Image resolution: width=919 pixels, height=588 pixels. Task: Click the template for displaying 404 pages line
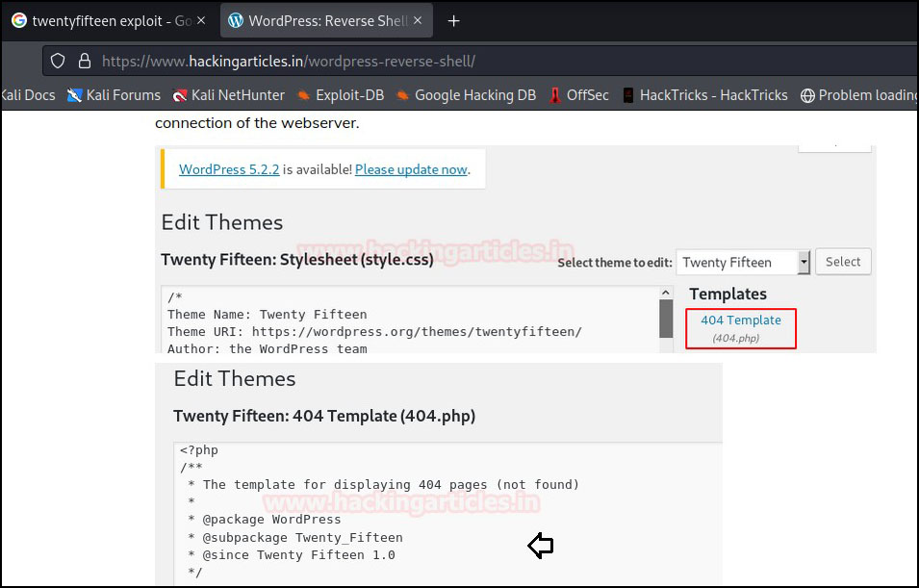pyautogui.click(x=383, y=485)
